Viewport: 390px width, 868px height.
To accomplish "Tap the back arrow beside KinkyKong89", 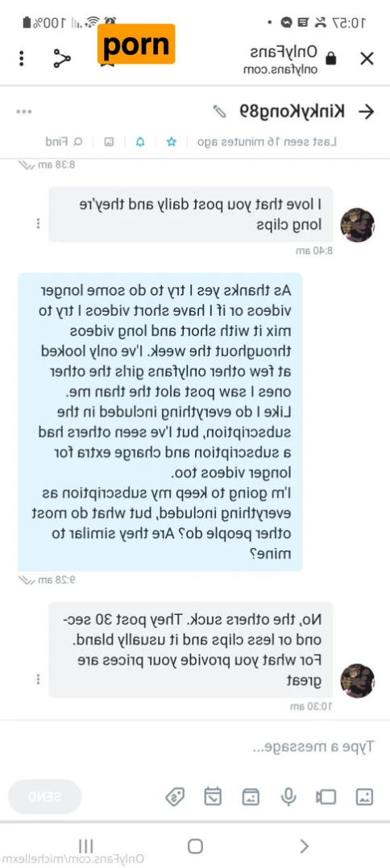I will pos(366,112).
